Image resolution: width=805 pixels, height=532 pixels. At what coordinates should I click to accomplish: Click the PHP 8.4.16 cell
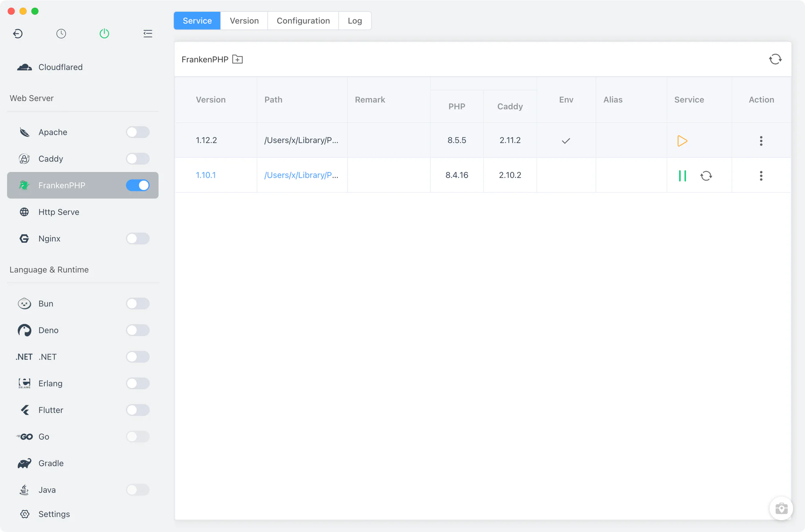click(457, 175)
